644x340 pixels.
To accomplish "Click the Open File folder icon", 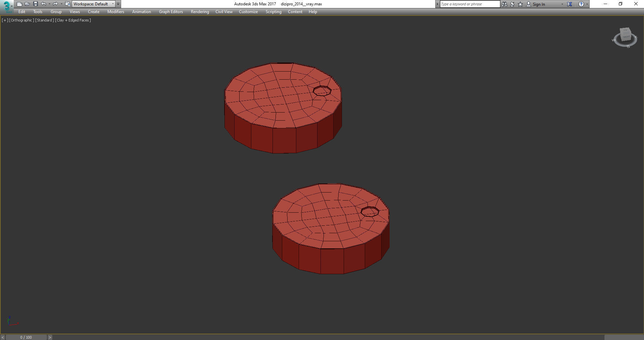I will [x=27, y=4].
